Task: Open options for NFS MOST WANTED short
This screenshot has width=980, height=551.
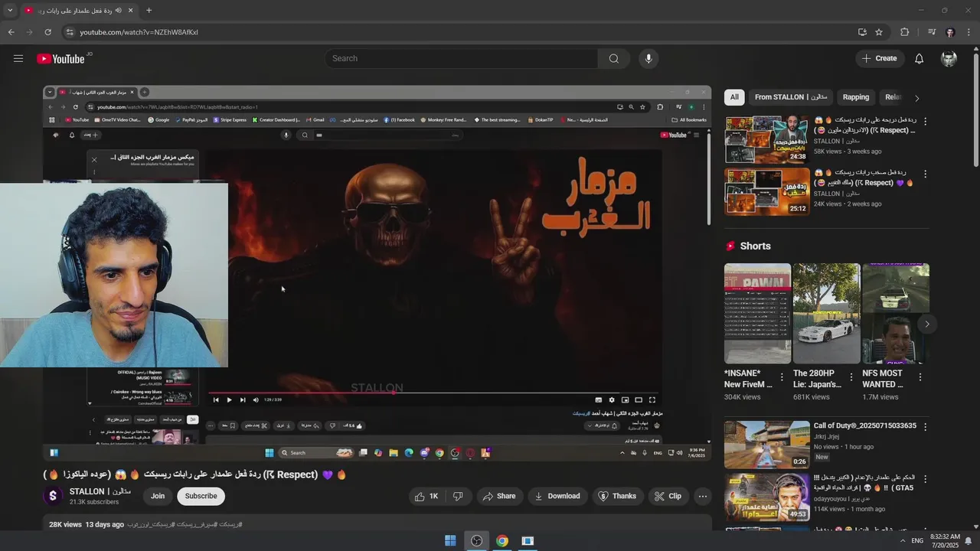Action: click(920, 377)
